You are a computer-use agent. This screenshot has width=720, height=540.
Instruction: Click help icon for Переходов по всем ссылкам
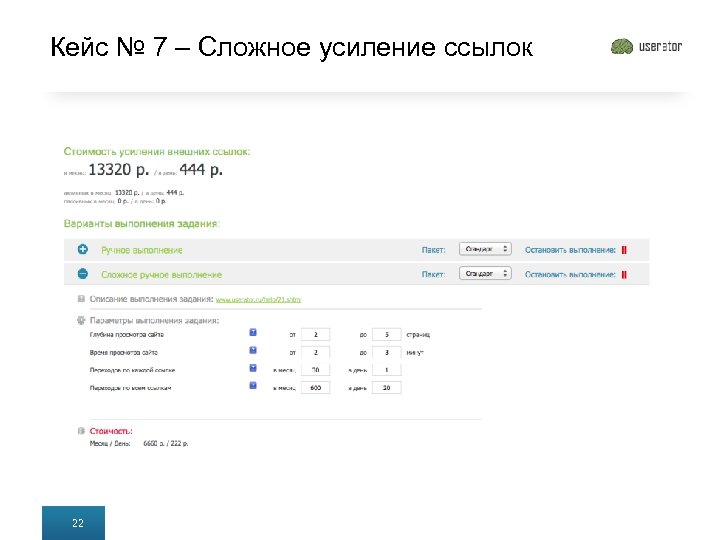[253, 386]
